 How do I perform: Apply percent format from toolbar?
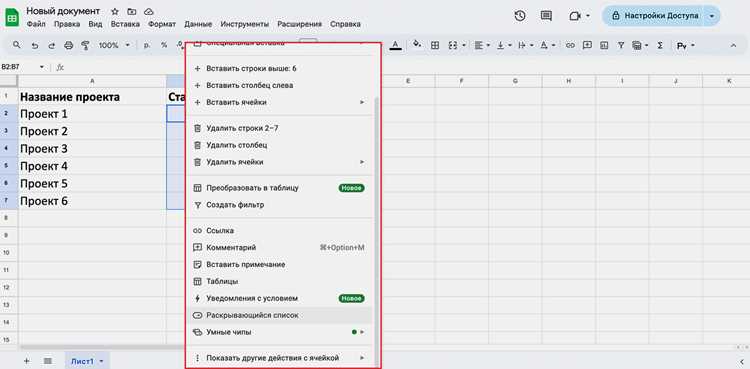point(164,45)
